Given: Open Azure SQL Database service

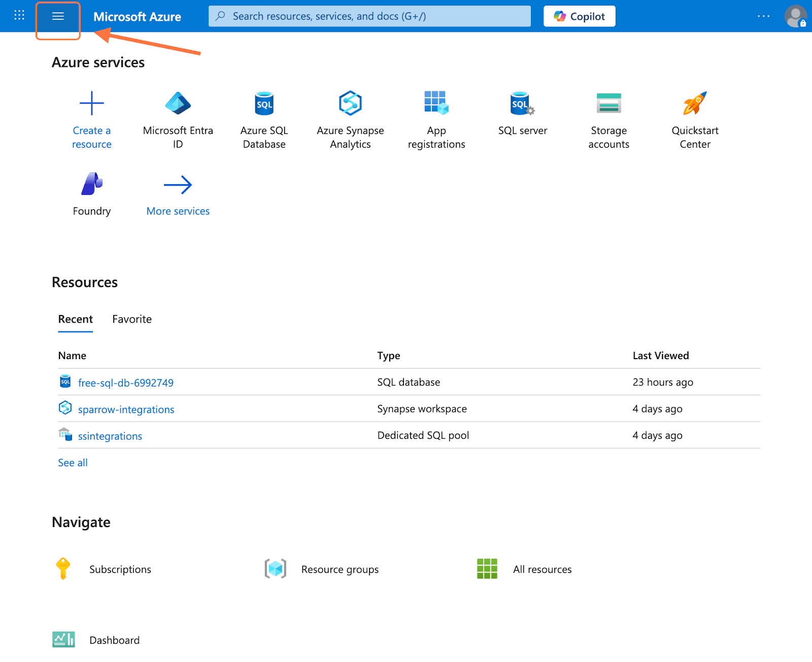Looking at the screenshot, I should pyautogui.click(x=264, y=103).
